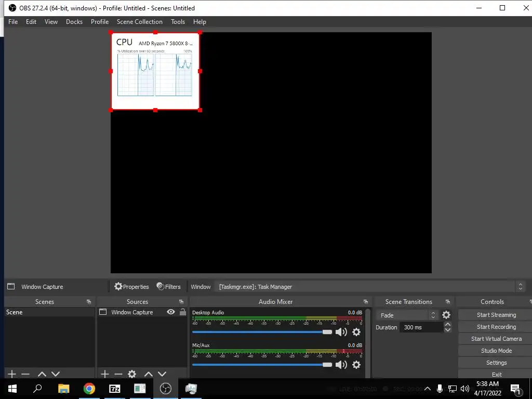Add a new scene with plus icon
This screenshot has height=399, width=532.
[x=12, y=374]
